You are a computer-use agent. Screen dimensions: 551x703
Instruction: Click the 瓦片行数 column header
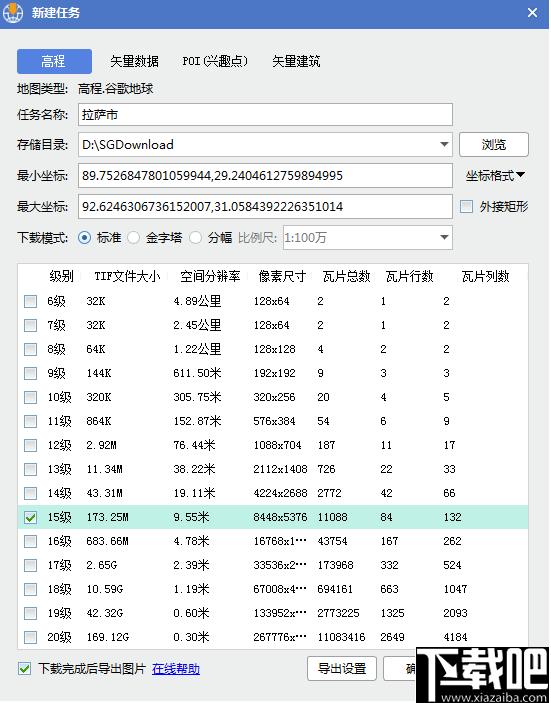[x=409, y=277]
